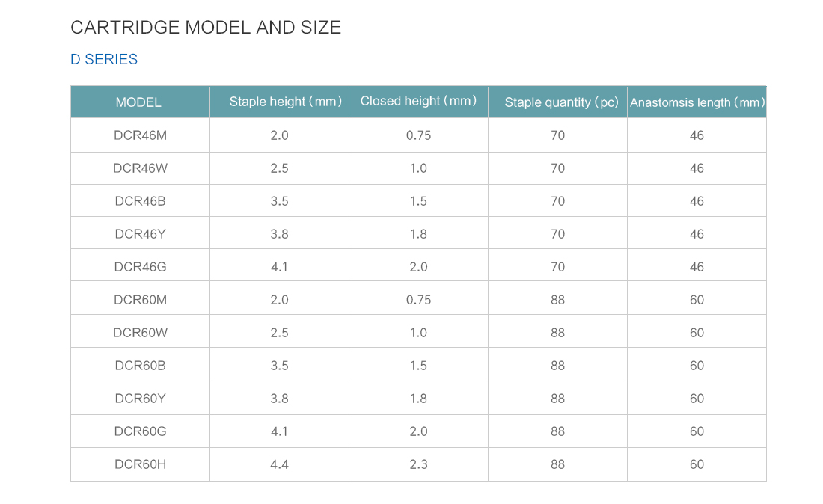This screenshot has width=823, height=504.
Task: Click the DCR46B model cell
Action: [x=140, y=201]
